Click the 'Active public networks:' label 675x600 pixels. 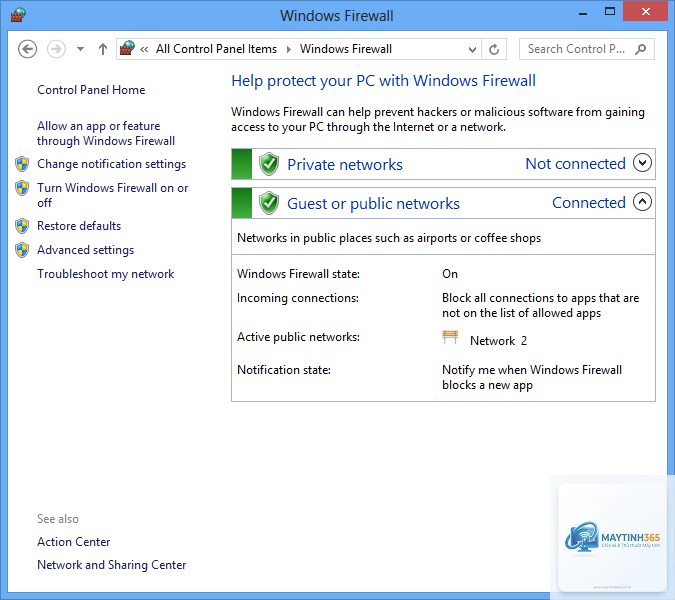[x=298, y=337]
